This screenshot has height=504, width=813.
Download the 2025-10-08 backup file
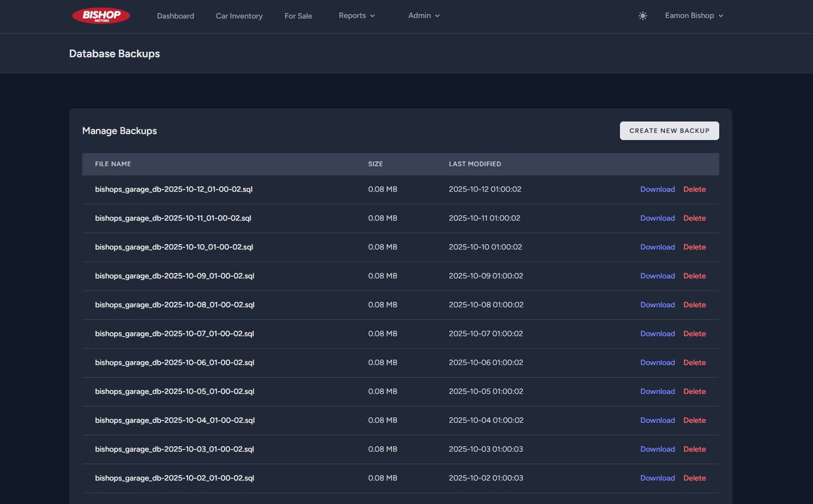pos(658,305)
